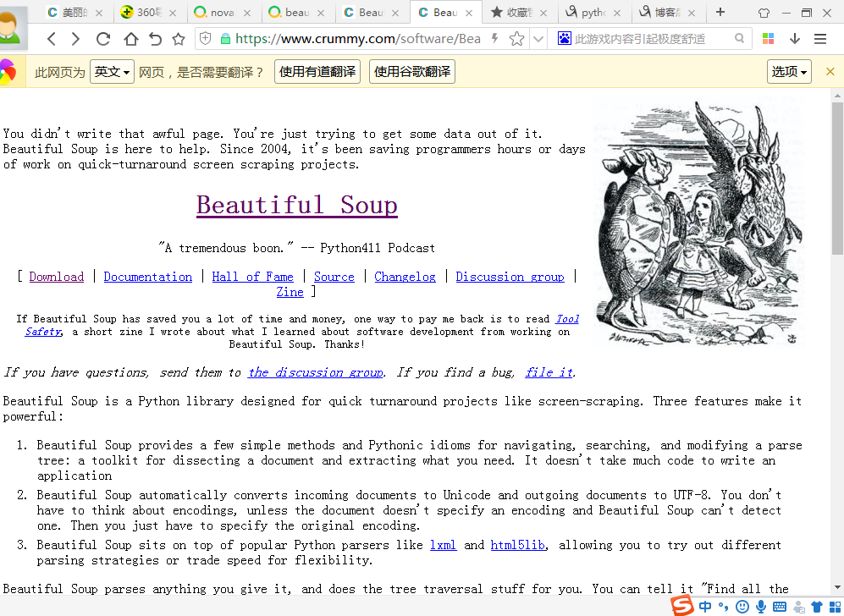The width and height of the screenshot is (844, 616).
Task: Reload the current page
Action: tap(102, 39)
